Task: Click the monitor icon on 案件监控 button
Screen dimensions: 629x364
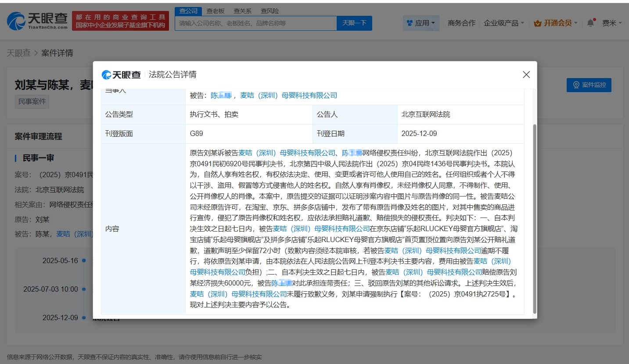Action: tap(576, 85)
